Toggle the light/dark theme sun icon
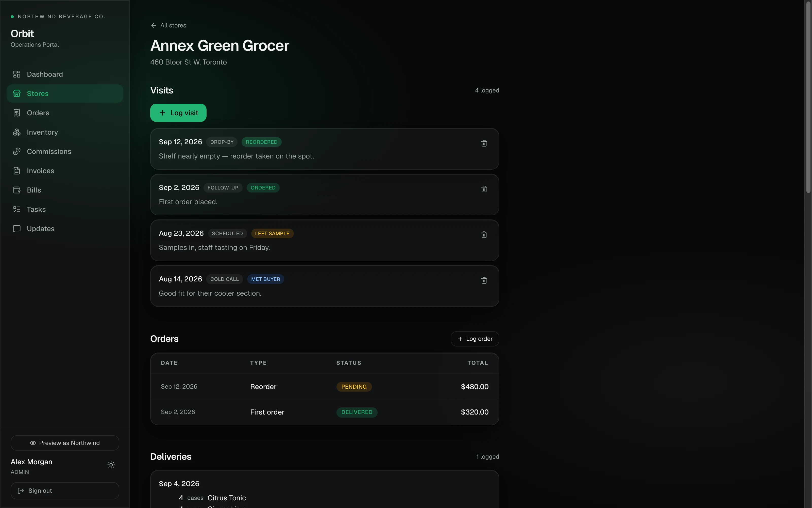The width and height of the screenshot is (812, 508). click(111, 465)
